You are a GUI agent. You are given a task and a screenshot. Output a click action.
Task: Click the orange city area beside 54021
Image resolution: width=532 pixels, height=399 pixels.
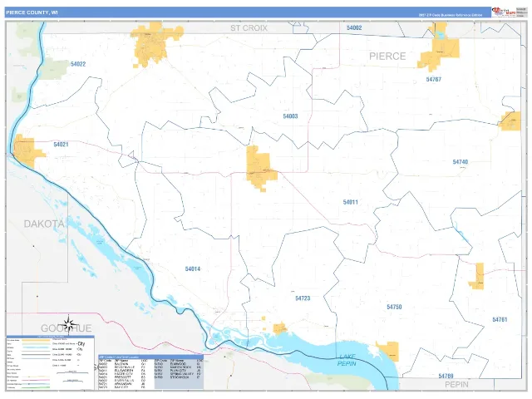click(27, 151)
